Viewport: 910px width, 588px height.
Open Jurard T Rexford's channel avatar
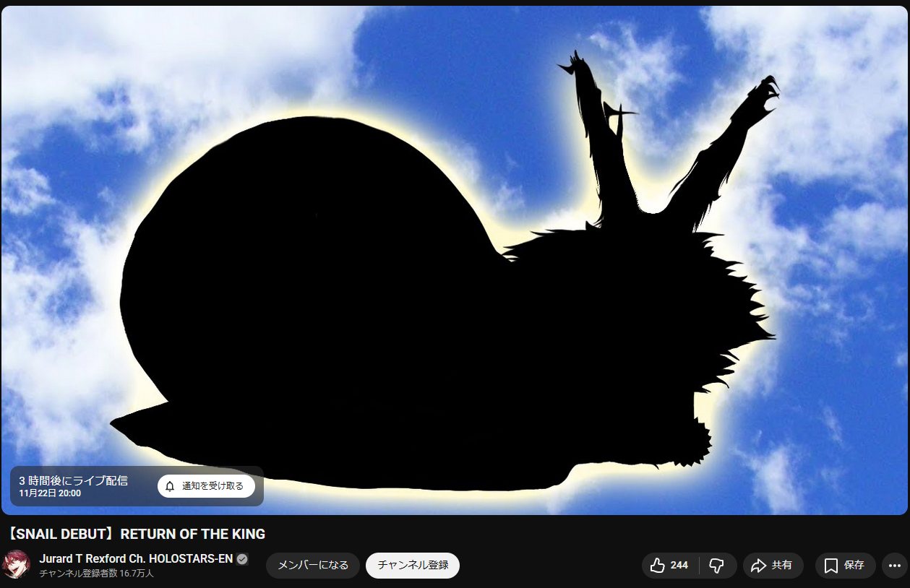(x=16, y=564)
